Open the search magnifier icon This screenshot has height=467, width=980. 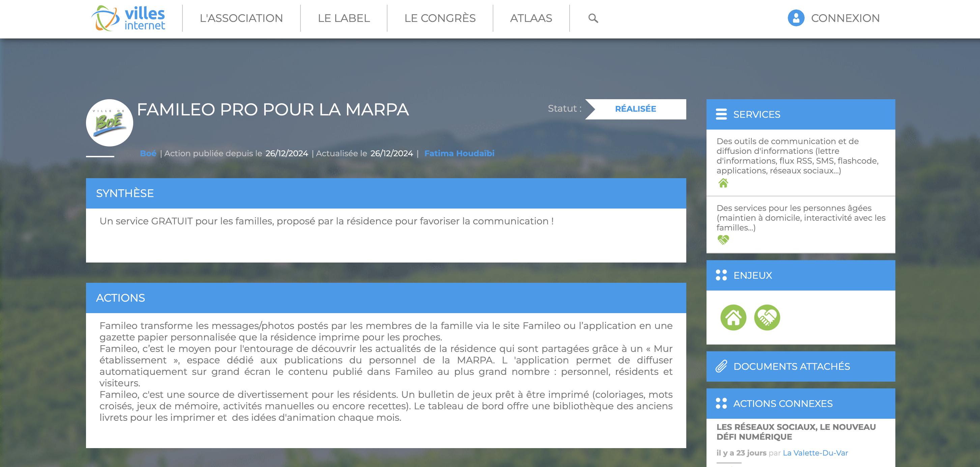tap(593, 18)
